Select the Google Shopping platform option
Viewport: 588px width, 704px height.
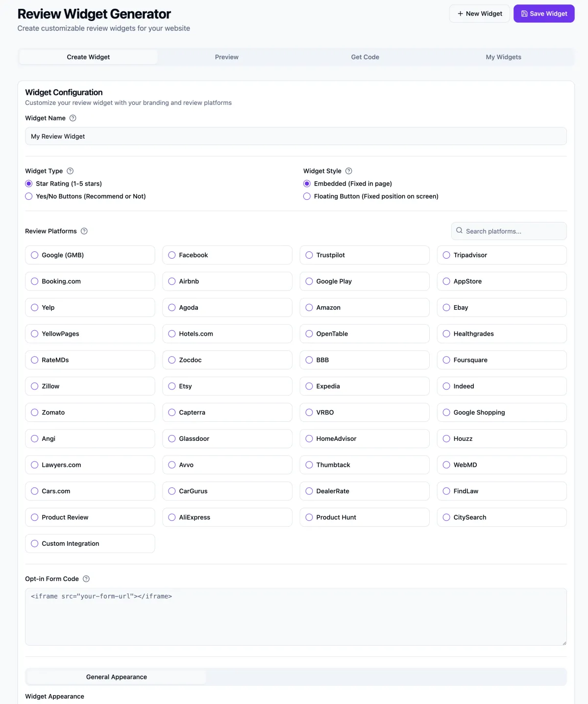tap(502, 413)
